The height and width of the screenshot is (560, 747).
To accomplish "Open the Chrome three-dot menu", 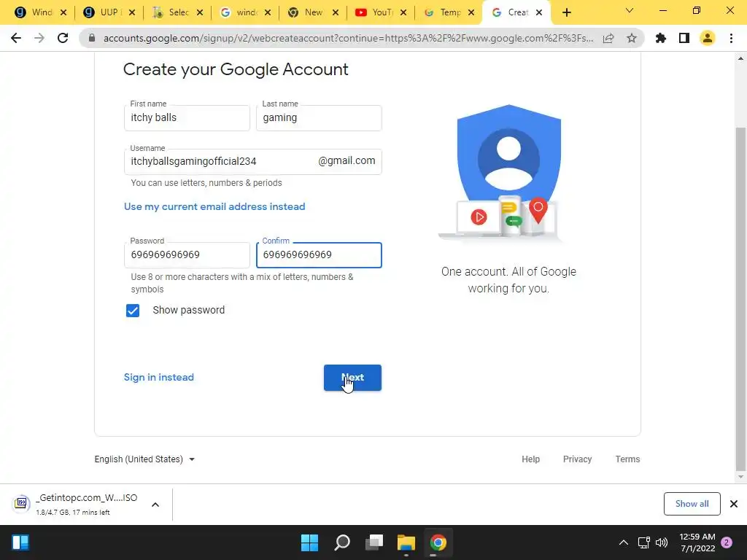I will (x=731, y=38).
